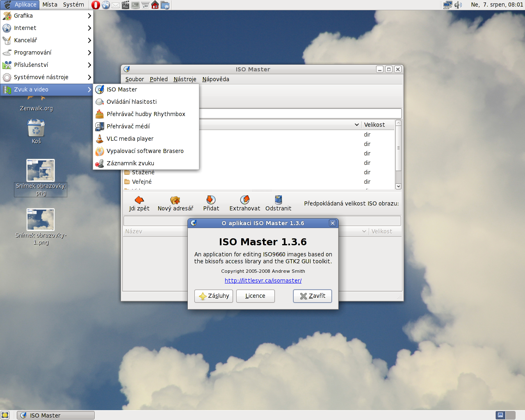Open the Nástroje menu in ISO Master
The image size is (525, 420).
[x=185, y=79]
